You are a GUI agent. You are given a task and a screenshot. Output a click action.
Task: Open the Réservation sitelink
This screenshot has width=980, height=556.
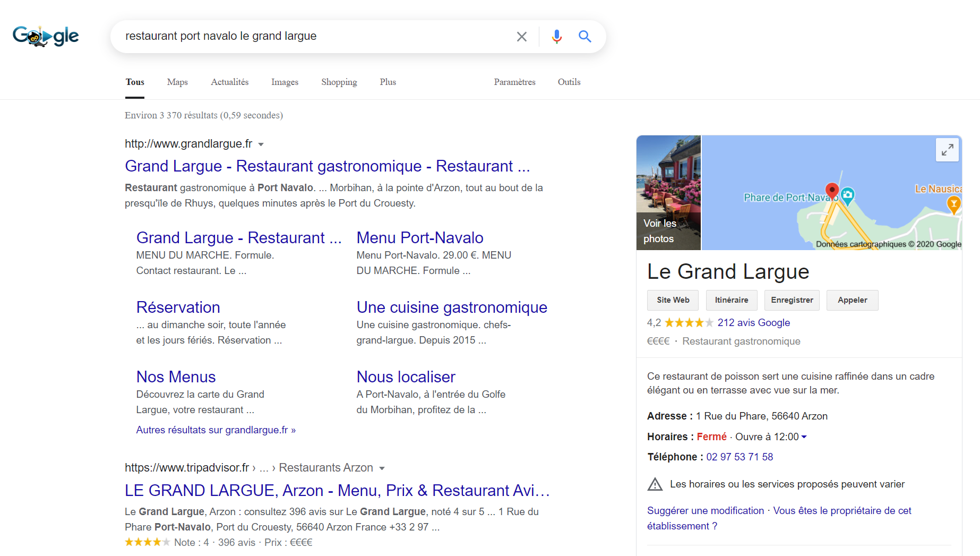(x=178, y=307)
